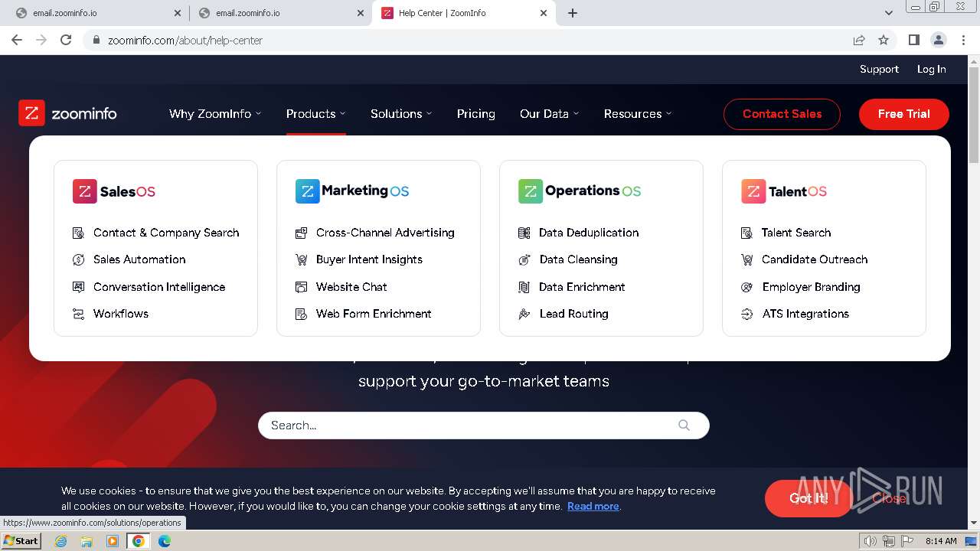Click the Website Chat icon
Viewport: 980px width, 551px height.
pos(301,287)
